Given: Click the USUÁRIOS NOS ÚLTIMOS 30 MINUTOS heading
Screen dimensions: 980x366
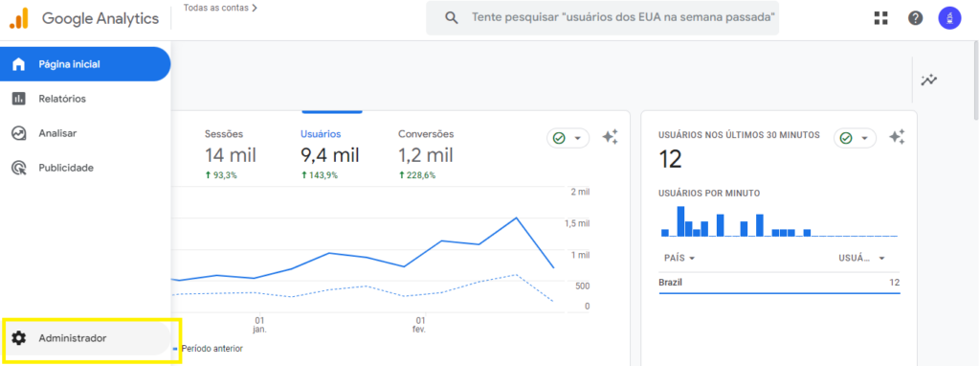Looking at the screenshot, I should [x=740, y=135].
